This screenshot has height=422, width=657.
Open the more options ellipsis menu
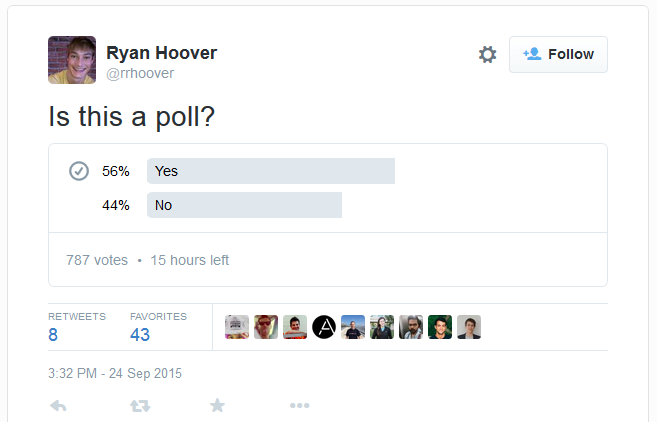pyautogui.click(x=300, y=406)
